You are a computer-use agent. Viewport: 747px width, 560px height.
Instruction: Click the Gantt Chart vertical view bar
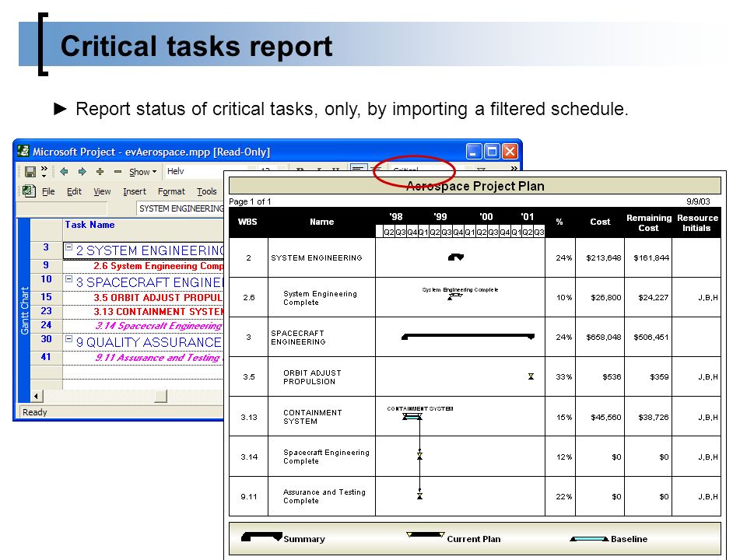click(x=24, y=310)
